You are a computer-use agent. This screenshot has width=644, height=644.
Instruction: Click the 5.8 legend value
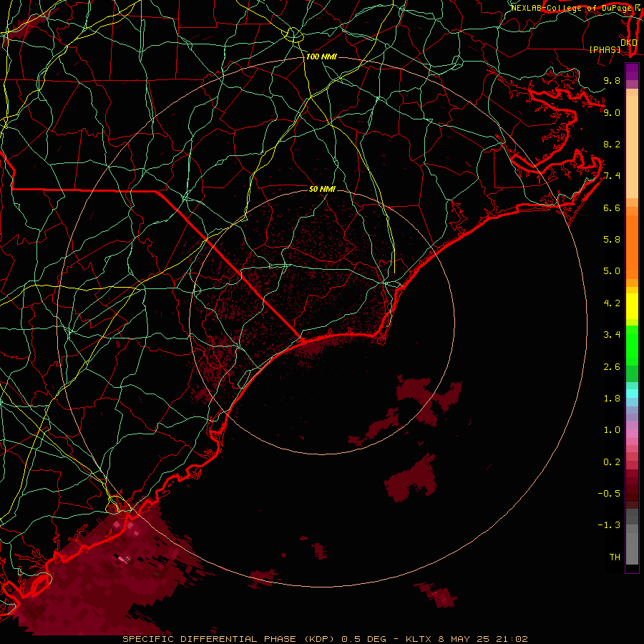coord(612,240)
